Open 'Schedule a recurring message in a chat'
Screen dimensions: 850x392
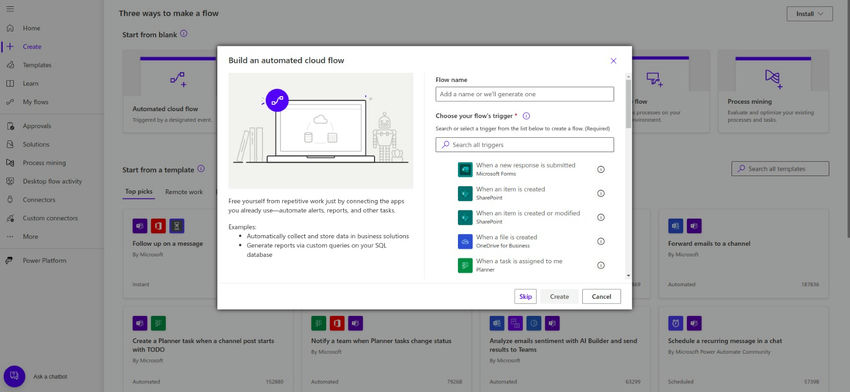coord(744,349)
